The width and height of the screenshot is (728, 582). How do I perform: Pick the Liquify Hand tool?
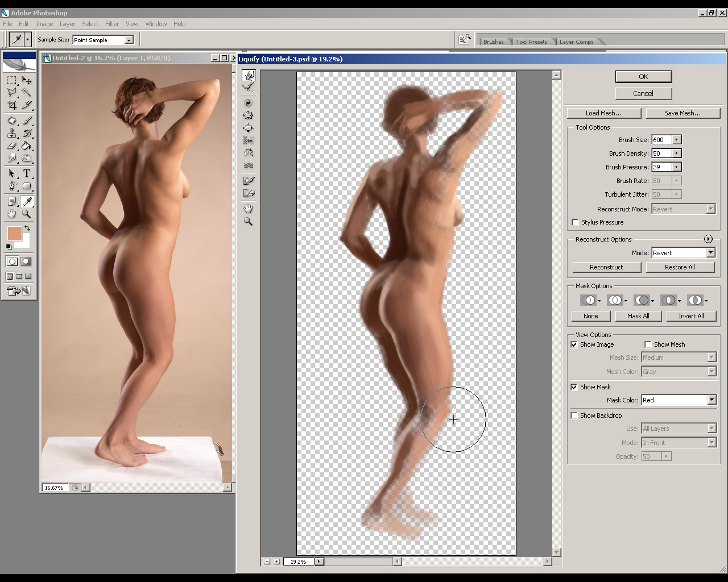pyautogui.click(x=249, y=209)
